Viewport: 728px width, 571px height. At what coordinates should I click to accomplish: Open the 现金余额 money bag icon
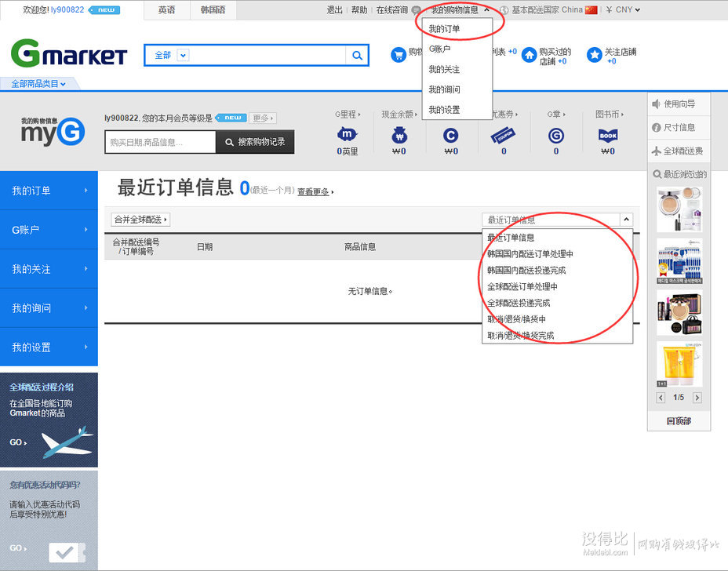[399, 135]
